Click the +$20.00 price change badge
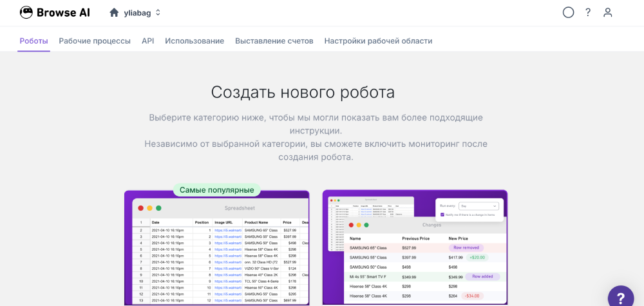Image resolution: width=644 pixels, height=306 pixels. pos(477,258)
